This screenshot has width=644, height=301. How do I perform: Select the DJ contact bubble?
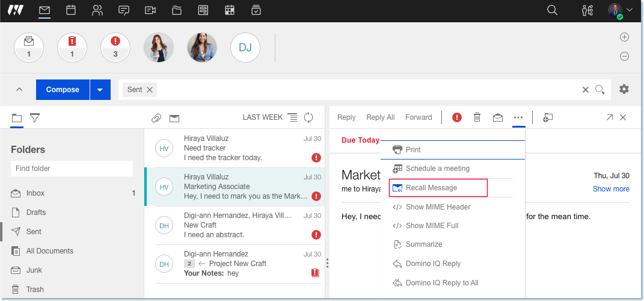pos(245,48)
